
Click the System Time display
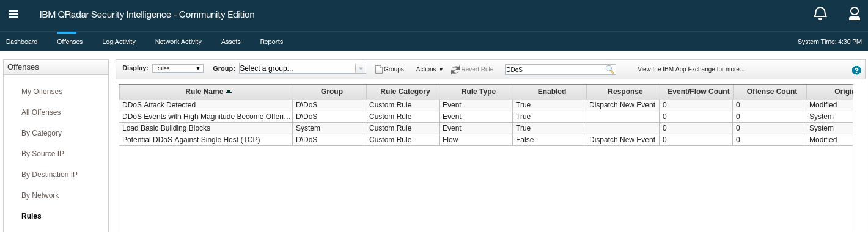coord(829,42)
